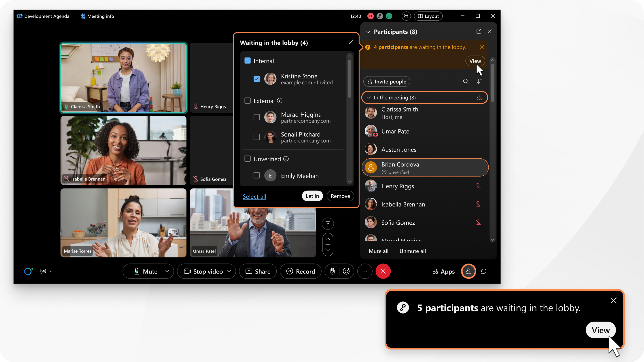This screenshot has width=644, height=362.
Task: Click View in lobby notification toast
Action: click(x=600, y=330)
